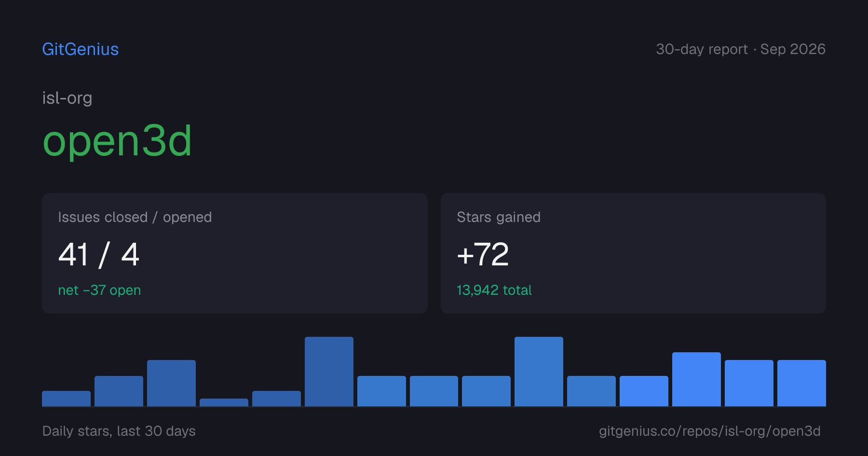This screenshot has width=868, height=456.
Task: Open the isl-org organization name
Action: (x=67, y=98)
